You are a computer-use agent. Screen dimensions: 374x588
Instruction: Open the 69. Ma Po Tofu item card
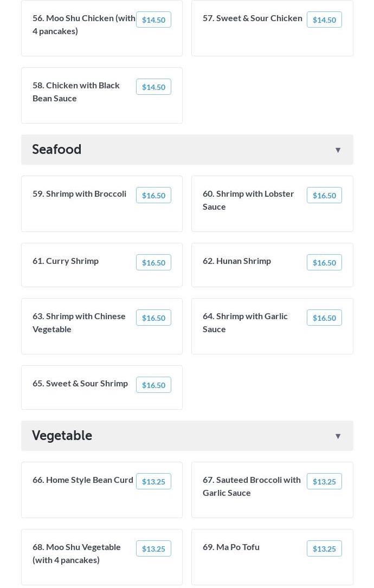click(x=272, y=557)
